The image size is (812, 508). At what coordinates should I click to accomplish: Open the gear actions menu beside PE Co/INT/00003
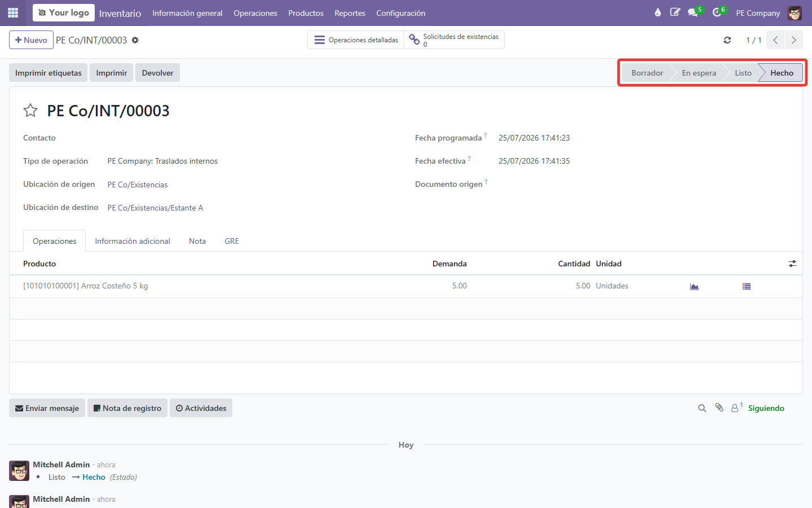pos(135,40)
